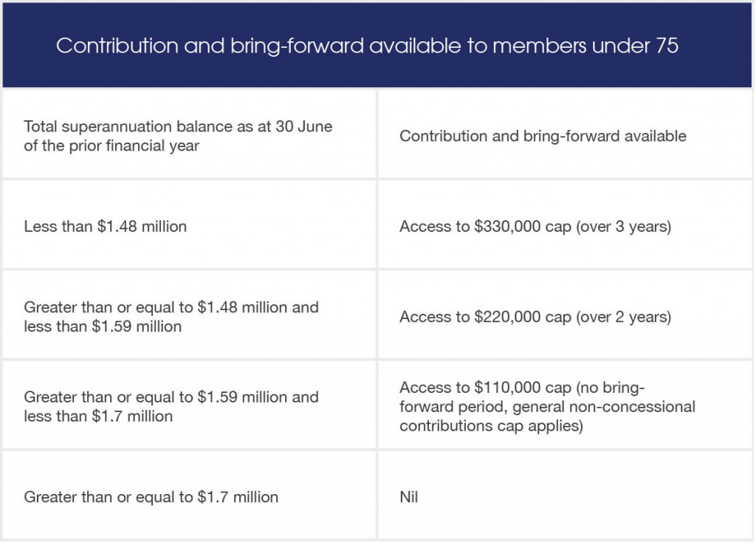Click the text '(over 3 years)'
This screenshot has width=756, height=545.
click(623, 226)
